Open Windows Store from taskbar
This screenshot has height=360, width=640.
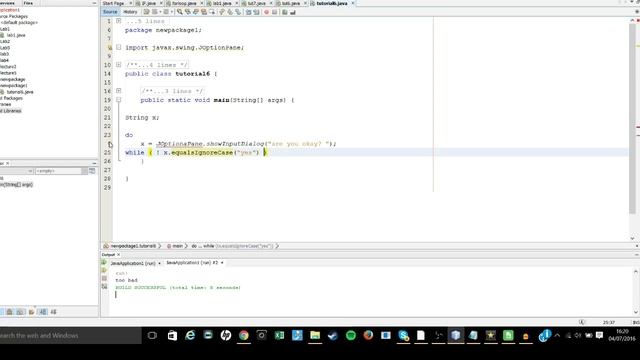point(172,336)
